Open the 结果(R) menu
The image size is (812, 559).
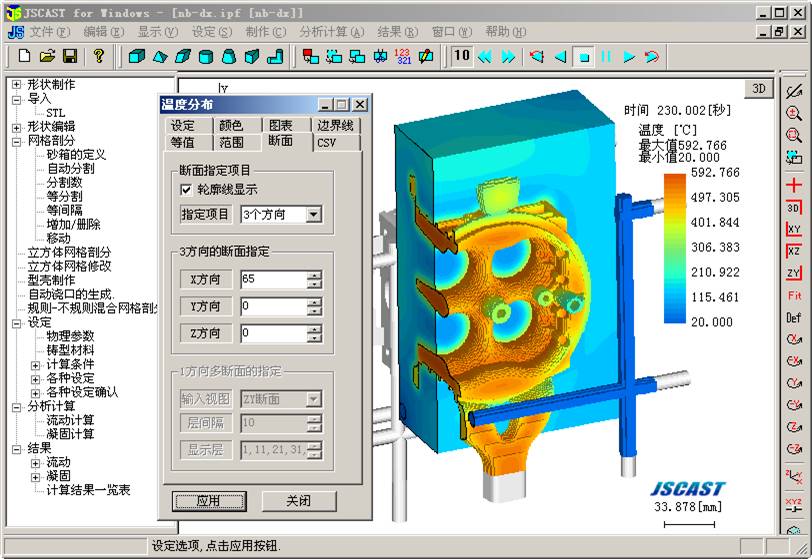pyautogui.click(x=397, y=32)
